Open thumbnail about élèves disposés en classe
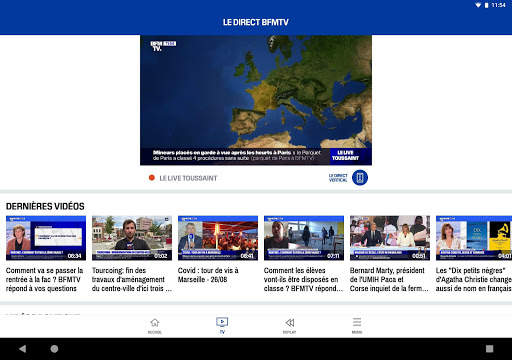The width and height of the screenshot is (512, 360). [304, 238]
